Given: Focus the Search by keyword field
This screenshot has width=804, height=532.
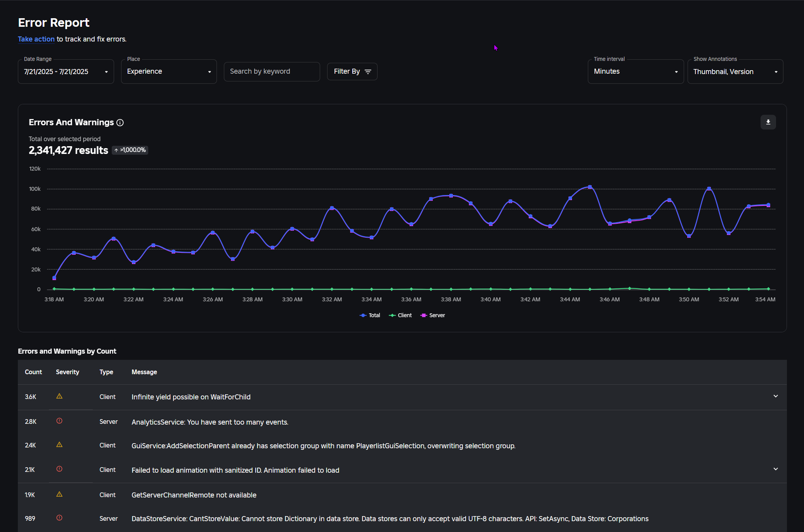Looking at the screenshot, I should 272,72.
